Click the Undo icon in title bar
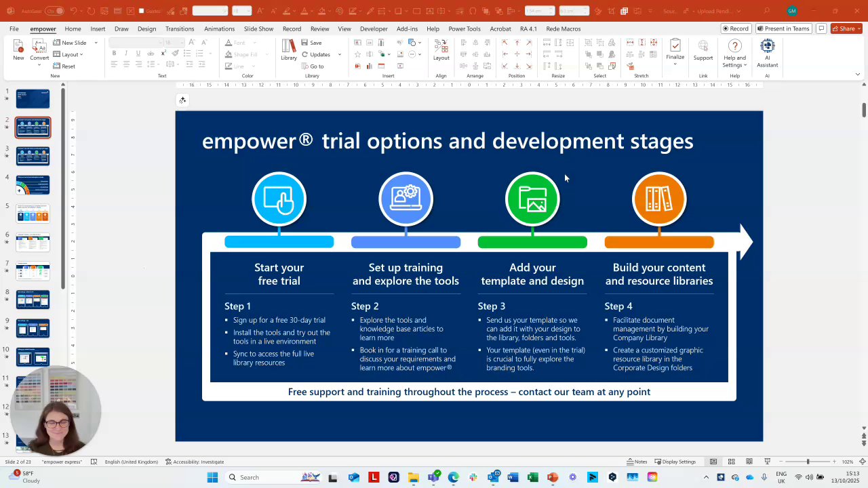This screenshot has height=488, width=868. click(x=73, y=11)
